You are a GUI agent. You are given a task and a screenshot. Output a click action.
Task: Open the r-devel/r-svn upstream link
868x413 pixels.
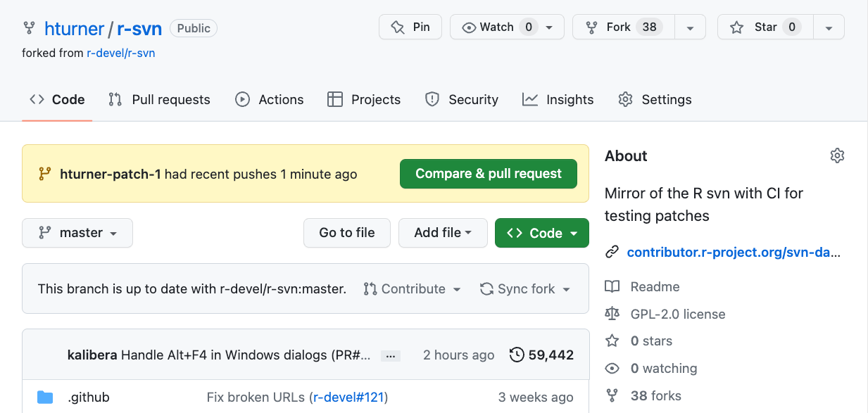[120, 53]
